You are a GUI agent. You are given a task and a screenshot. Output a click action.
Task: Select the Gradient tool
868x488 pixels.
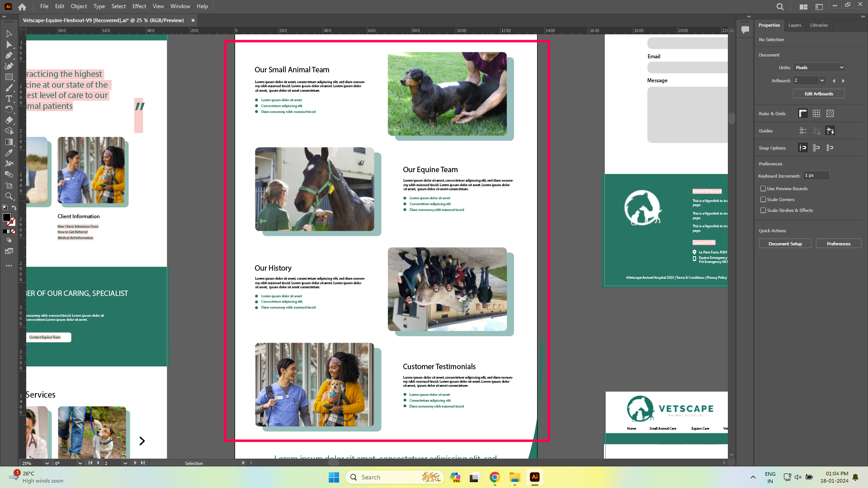tap(9, 142)
